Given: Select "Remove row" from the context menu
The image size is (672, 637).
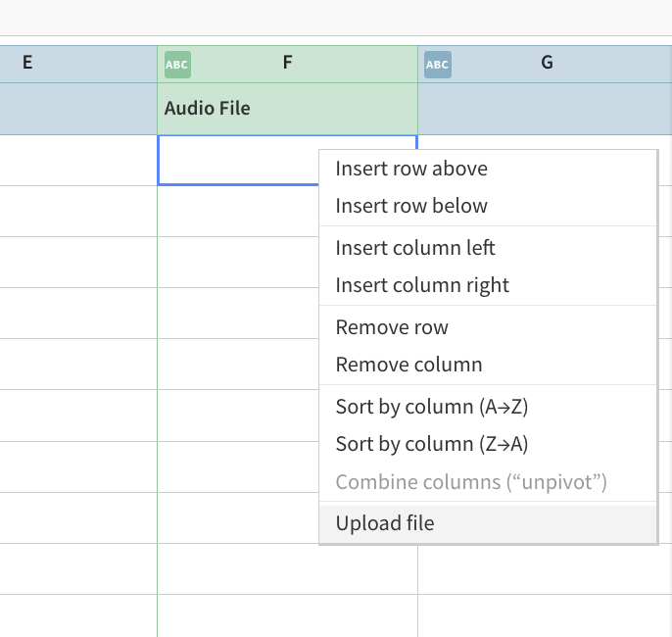Looking at the screenshot, I should click(x=392, y=327).
